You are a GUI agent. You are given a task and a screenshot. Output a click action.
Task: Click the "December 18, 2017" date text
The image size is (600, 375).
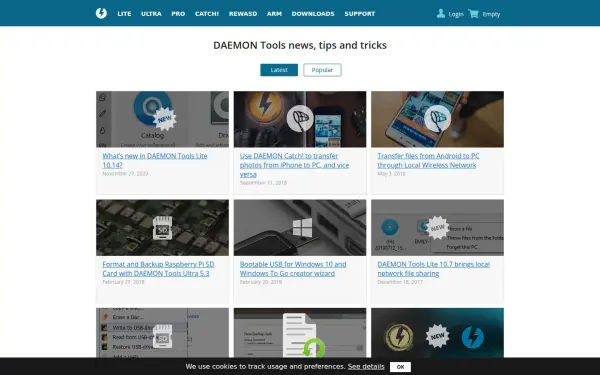tap(400, 282)
